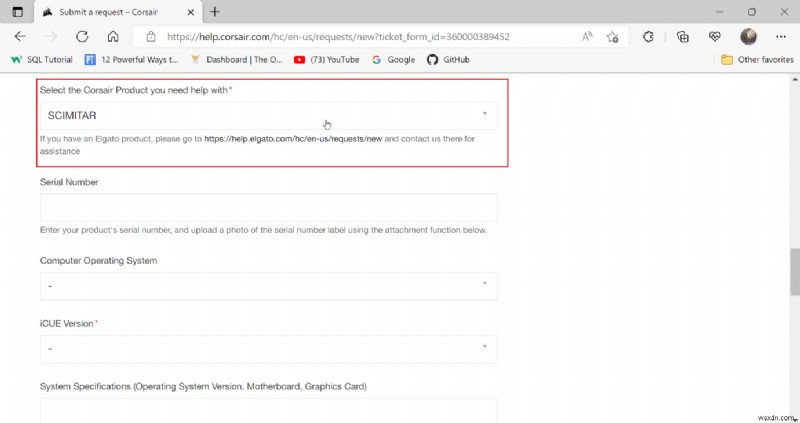This screenshot has width=800, height=423.
Task: Close the Submit a request tab
Action: tap(191, 12)
